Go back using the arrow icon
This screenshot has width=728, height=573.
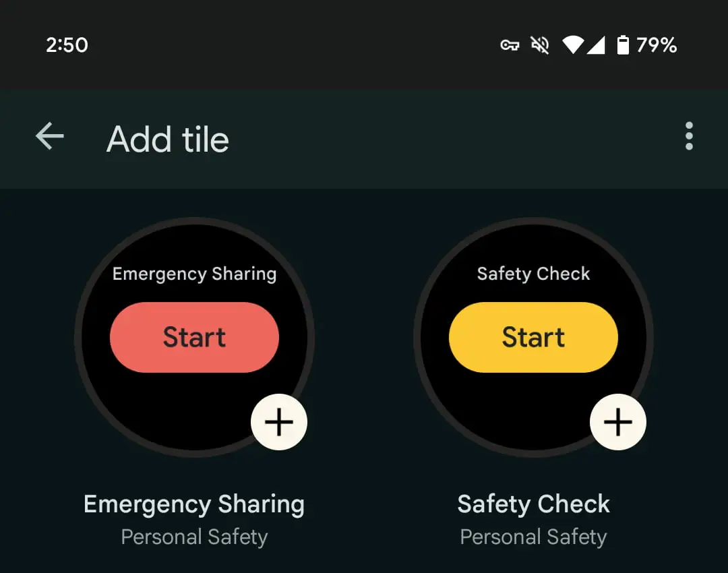pos(50,136)
